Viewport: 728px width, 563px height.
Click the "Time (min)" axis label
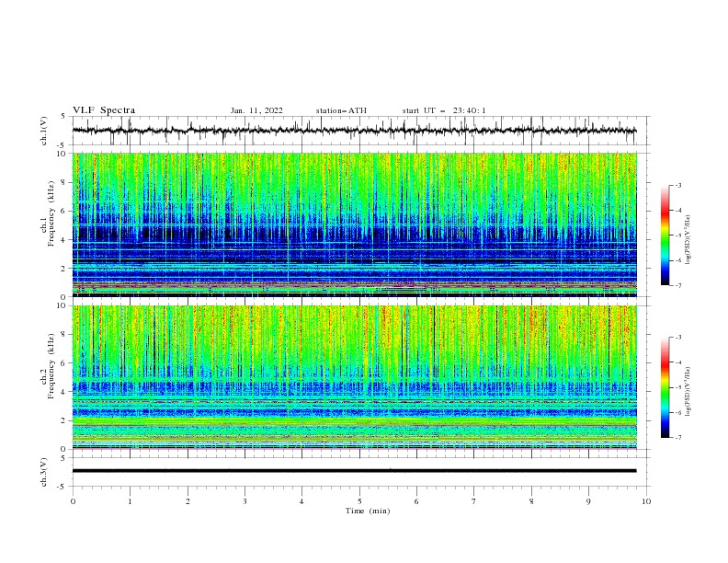368,511
